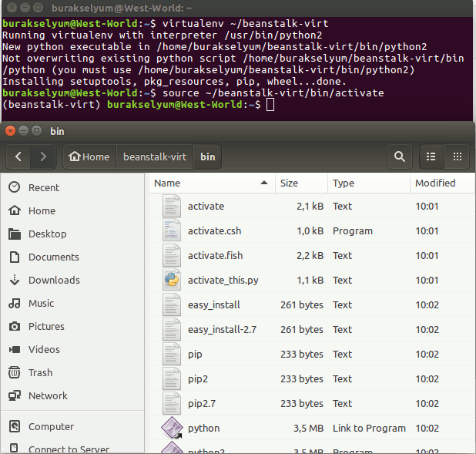Sort files by the Modified column
The height and width of the screenshot is (454, 476).
(435, 183)
